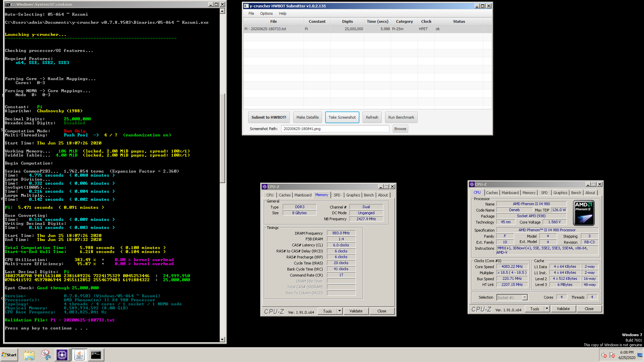Click Multiplier value x 18.5

click(x=512, y=273)
